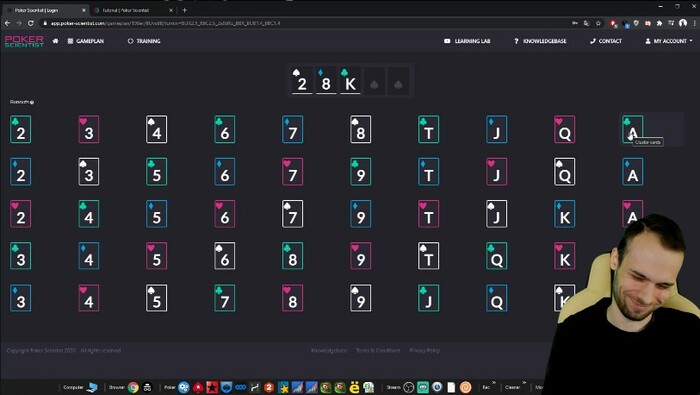Click the browser reload button

(x=31, y=23)
